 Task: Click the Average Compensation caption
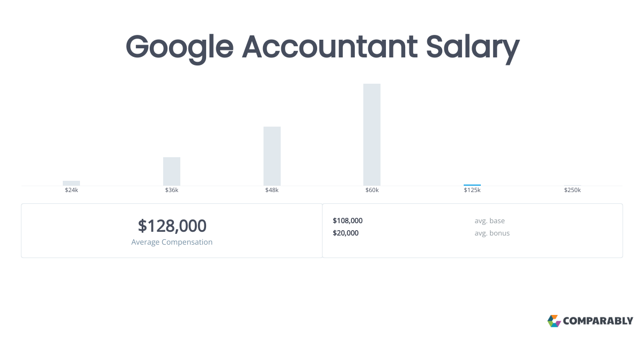(172, 242)
